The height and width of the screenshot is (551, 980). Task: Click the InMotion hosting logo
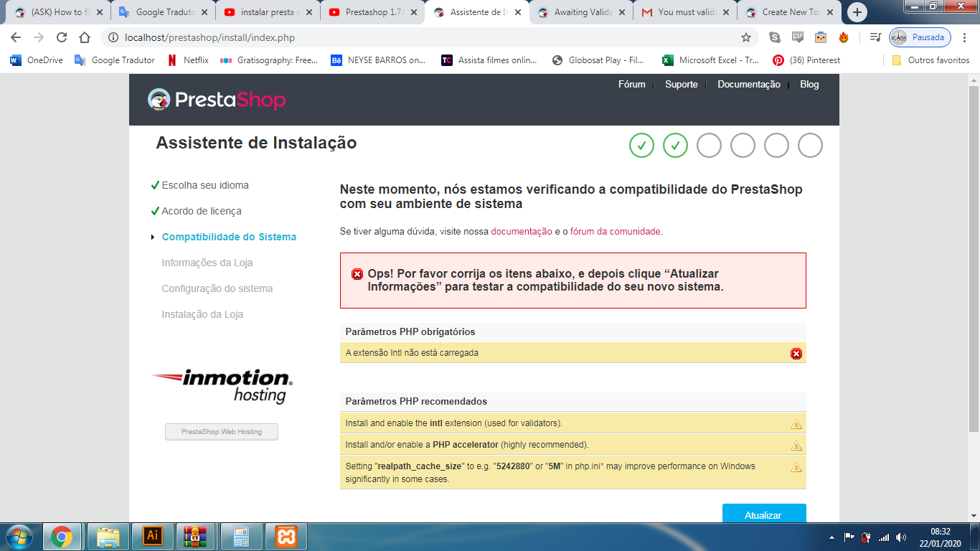pos(222,386)
